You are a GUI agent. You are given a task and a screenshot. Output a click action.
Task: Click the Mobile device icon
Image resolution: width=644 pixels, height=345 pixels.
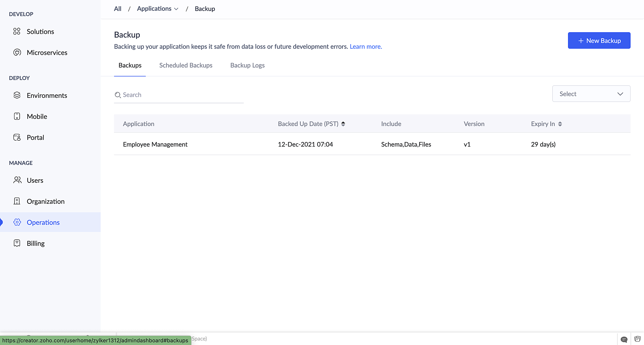pos(17,116)
